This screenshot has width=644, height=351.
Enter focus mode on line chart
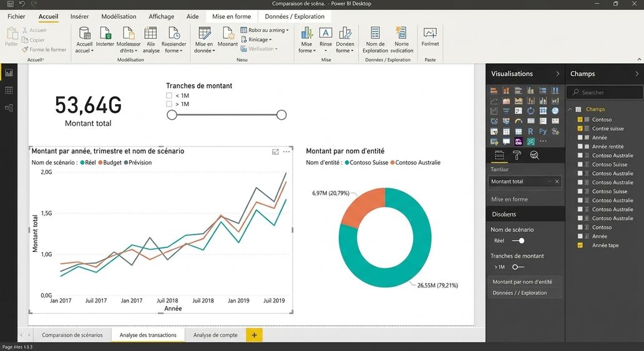coord(276,152)
